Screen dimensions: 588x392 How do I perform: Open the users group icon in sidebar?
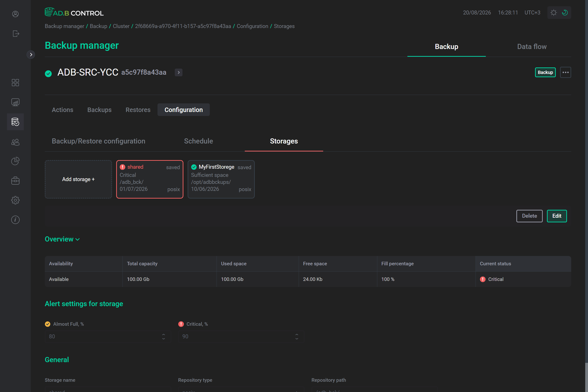point(15,142)
